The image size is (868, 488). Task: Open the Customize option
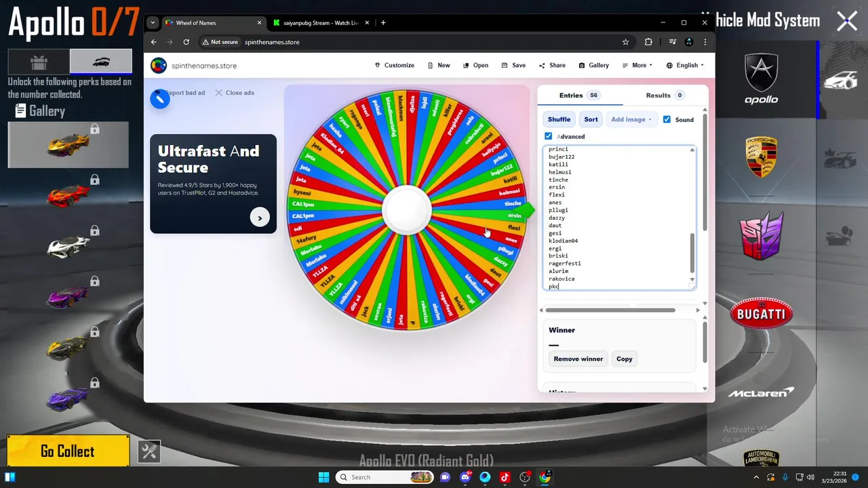pos(395,65)
